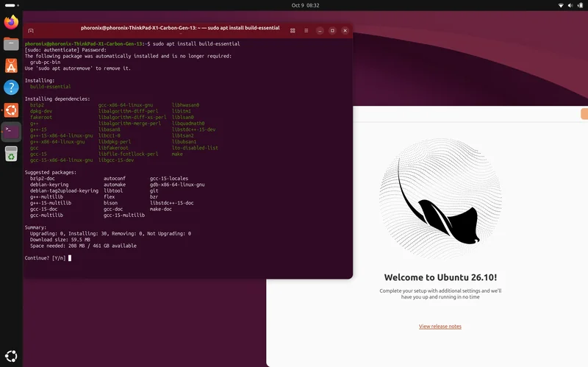Click the lto-disabled-list dependency
The width and height of the screenshot is (588, 367).
click(x=195, y=148)
